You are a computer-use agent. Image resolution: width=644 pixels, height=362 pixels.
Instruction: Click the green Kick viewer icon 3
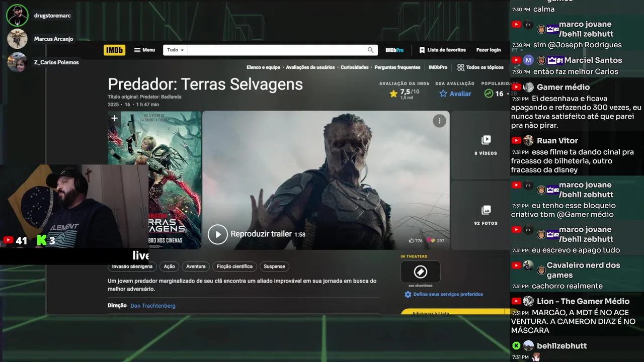point(42,240)
